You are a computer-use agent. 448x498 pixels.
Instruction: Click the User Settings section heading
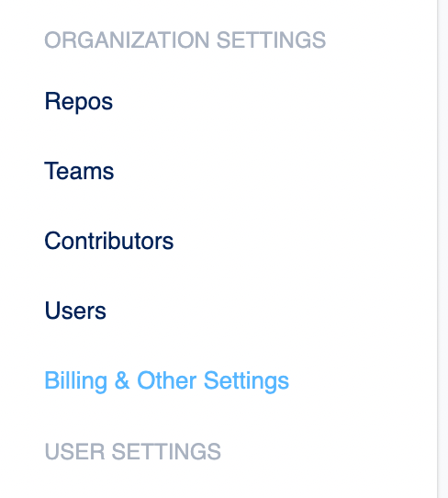132,451
